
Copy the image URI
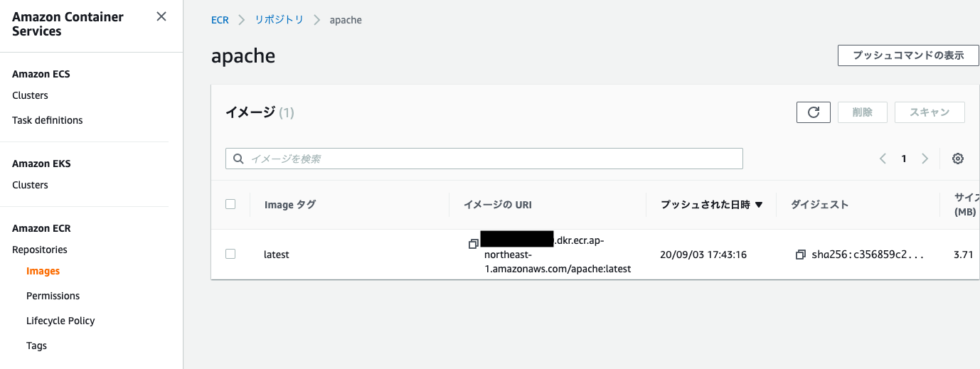click(473, 244)
